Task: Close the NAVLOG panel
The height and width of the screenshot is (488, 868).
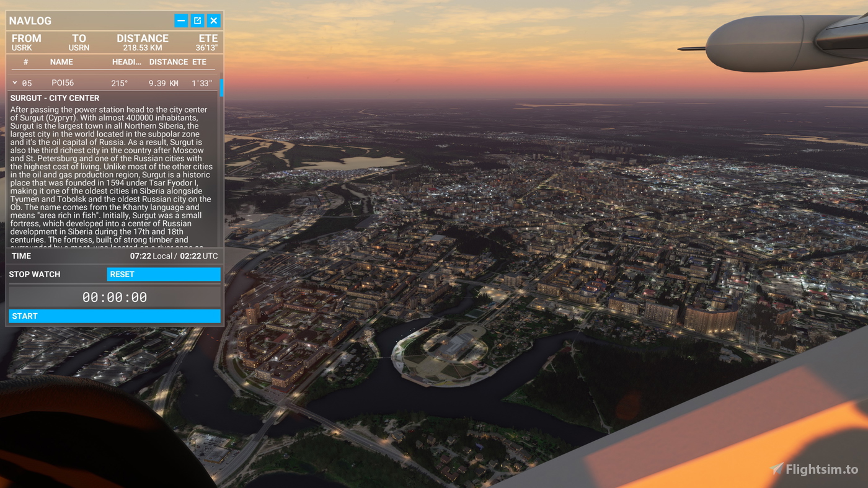Action: (x=214, y=20)
